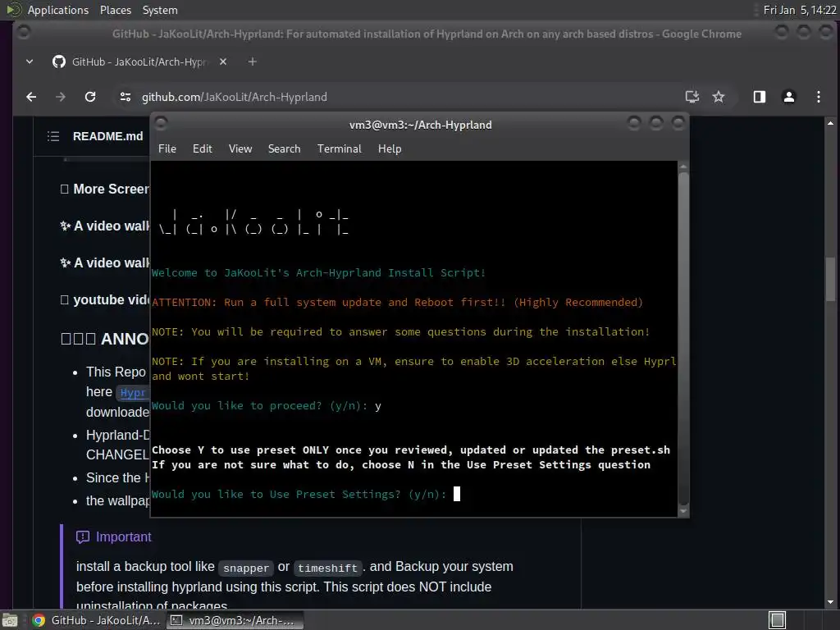Click the snapper code text
840x630 pixels.
(x=246, y=568)
